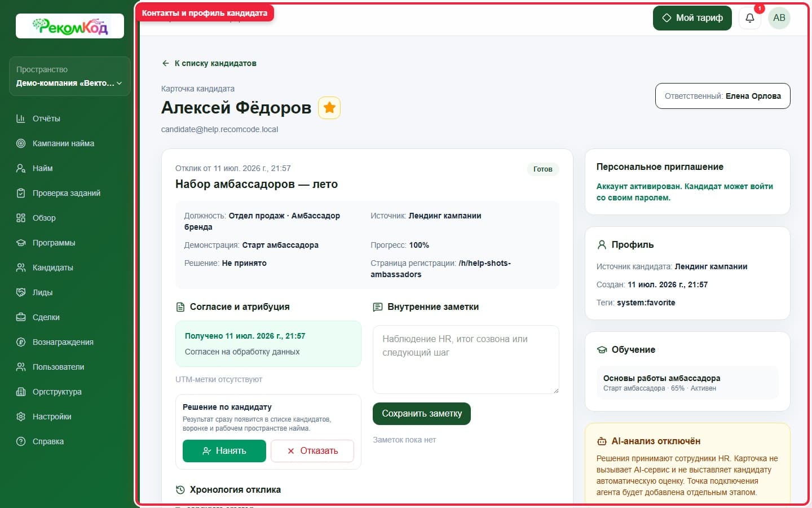Click the Кампании найма target icon

21,143
